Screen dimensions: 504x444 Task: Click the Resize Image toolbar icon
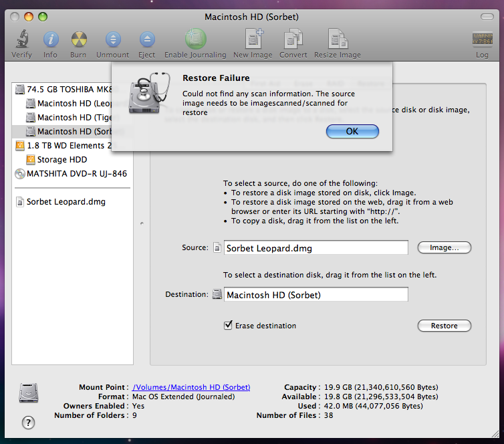coord(338,39)
